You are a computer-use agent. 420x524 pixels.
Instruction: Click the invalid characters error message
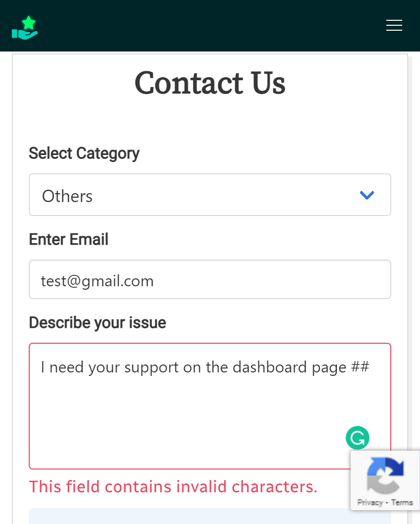[173, 486]
